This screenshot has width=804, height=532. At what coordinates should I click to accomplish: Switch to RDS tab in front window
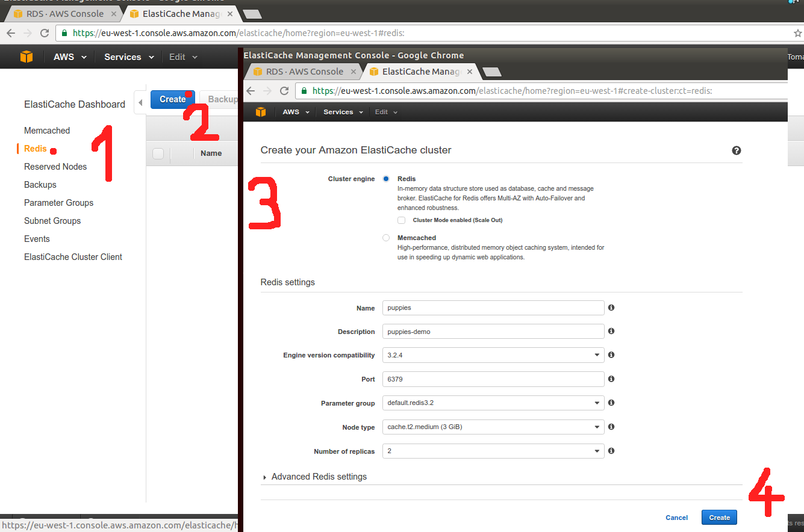305,72
